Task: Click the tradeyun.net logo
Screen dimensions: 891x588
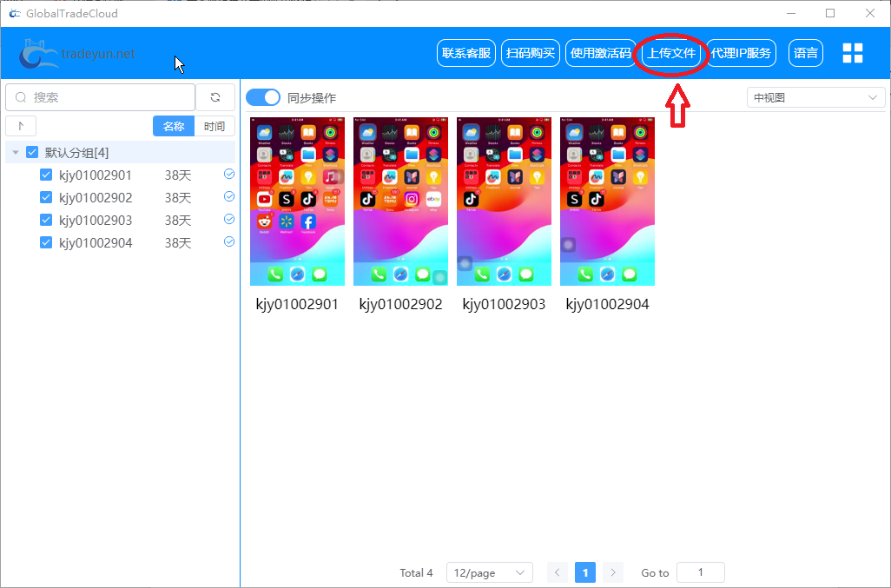Action: pos(76,54)
